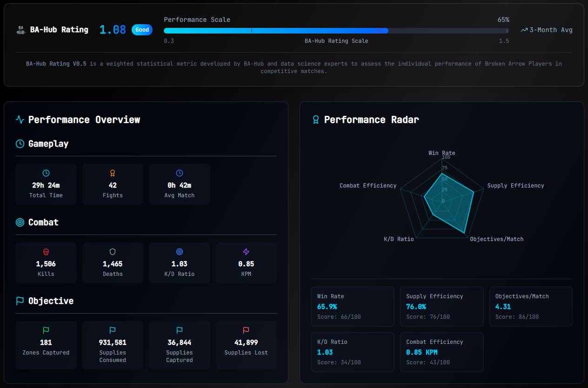Click the radar chart pentagon
Viewport: 588px width, 388px height.
[442, 199]
